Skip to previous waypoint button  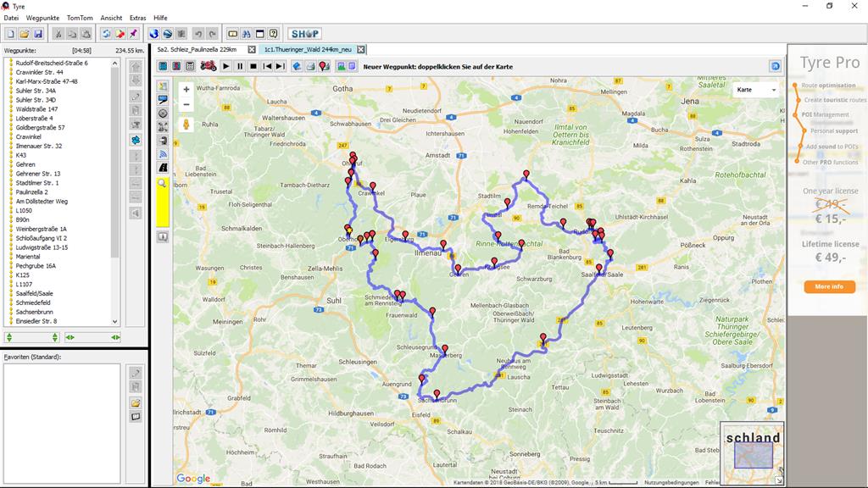[267, 66]
